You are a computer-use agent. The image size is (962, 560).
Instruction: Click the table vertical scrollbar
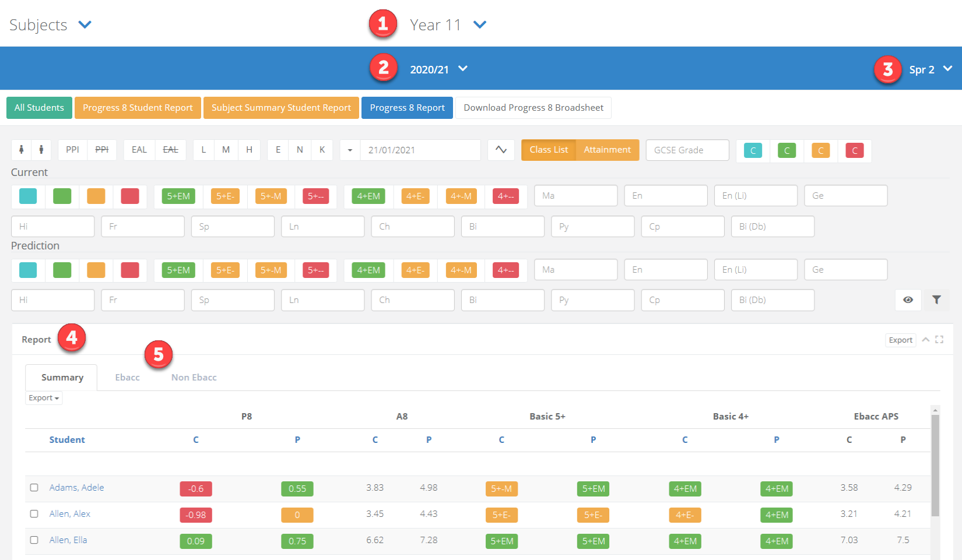pyautogui.click(x=935, y=466)
